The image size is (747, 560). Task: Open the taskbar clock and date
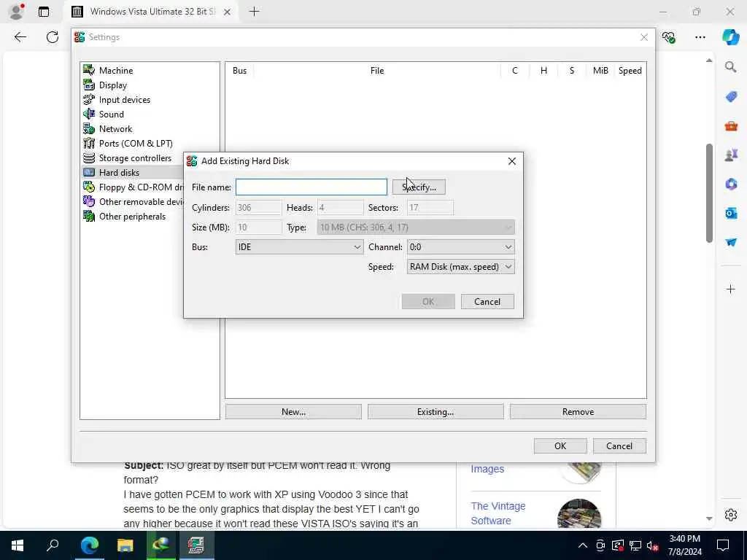[684, 545]
